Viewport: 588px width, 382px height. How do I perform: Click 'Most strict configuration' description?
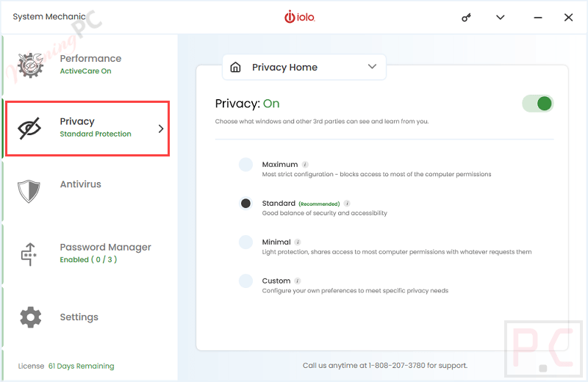[x=376, y=174]
